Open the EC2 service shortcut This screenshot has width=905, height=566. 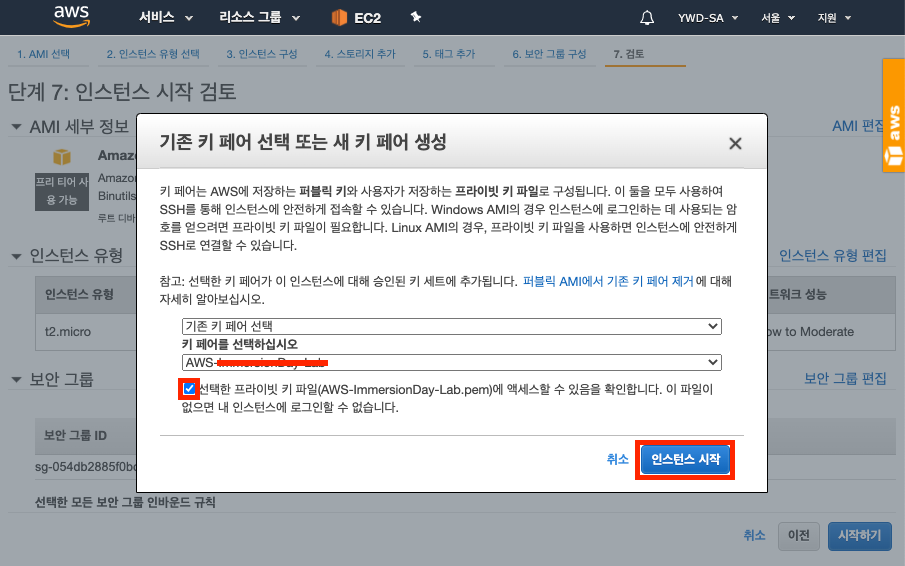(x=356, y=18)
